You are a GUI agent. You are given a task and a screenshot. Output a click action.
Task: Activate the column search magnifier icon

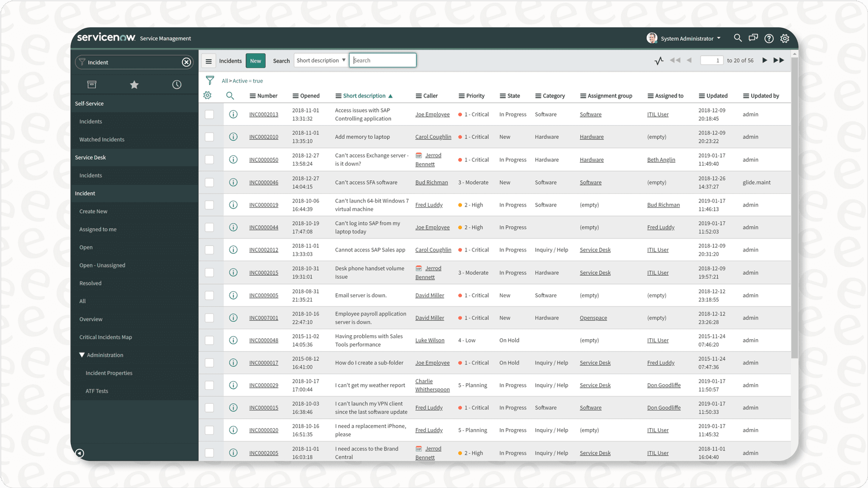point(230,96)
